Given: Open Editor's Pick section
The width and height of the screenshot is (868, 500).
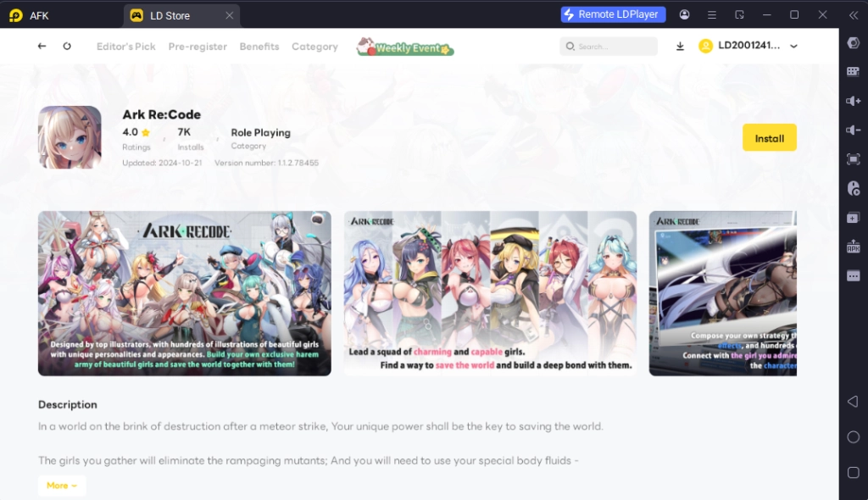Looking at the screenshot, I should click(125, 47).
